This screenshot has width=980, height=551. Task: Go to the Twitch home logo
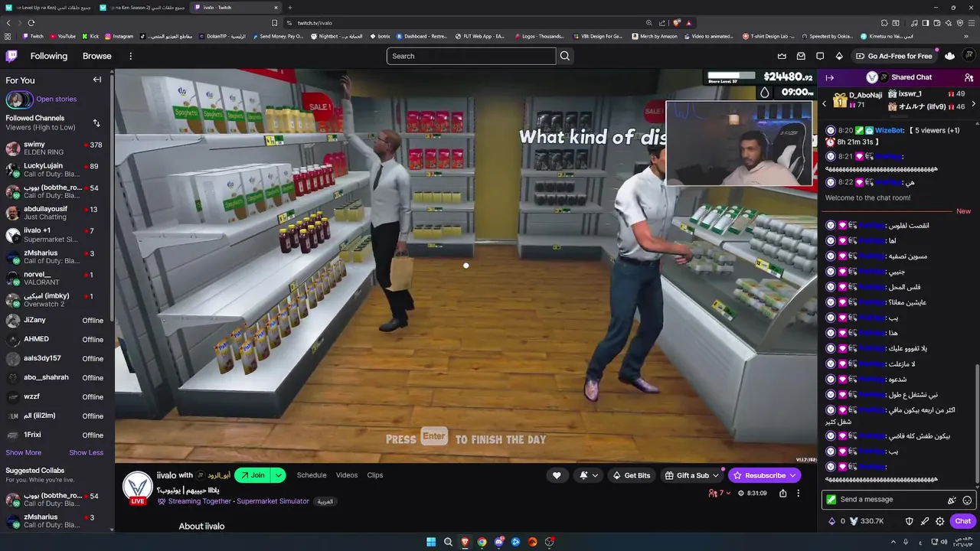click(11, 56)
